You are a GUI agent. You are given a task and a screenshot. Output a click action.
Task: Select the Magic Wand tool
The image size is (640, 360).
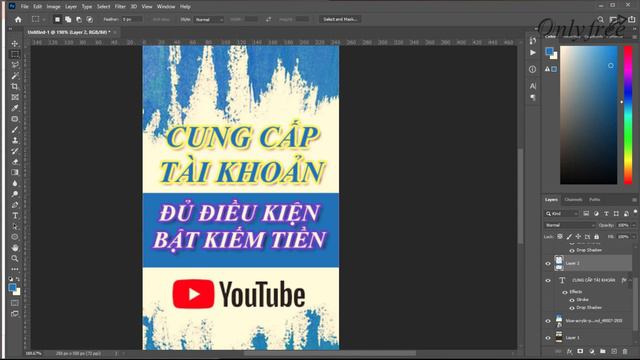[x=15, y=76]
